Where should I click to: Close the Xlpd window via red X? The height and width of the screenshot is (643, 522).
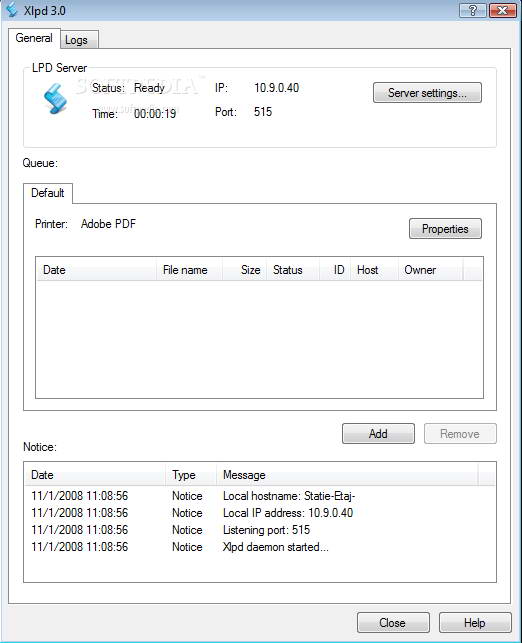click(503, 10)
